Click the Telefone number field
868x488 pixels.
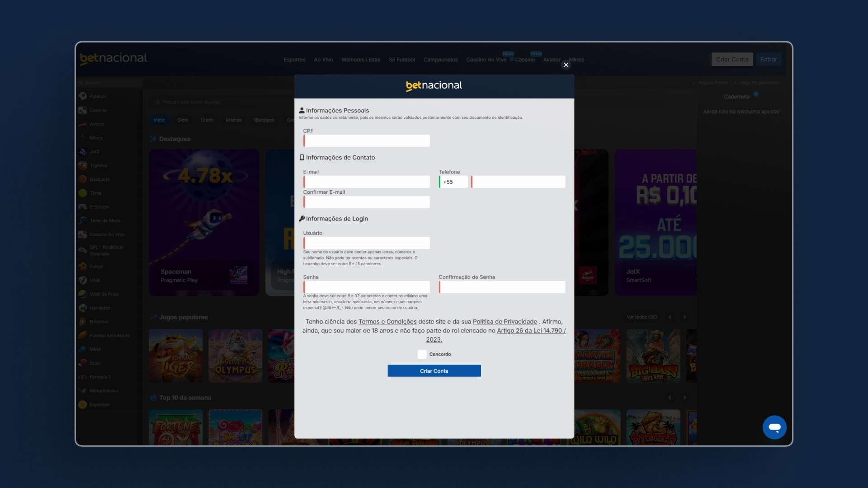point(518,182)
